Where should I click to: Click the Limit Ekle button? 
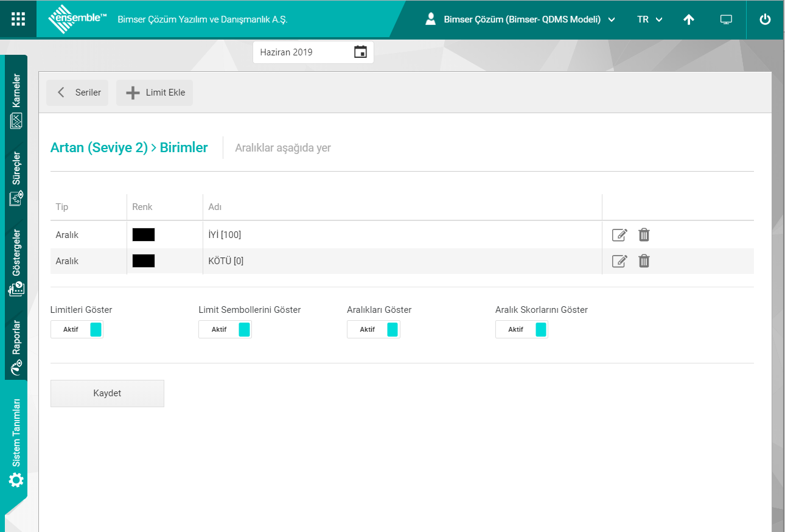click(x=155, y=93)
